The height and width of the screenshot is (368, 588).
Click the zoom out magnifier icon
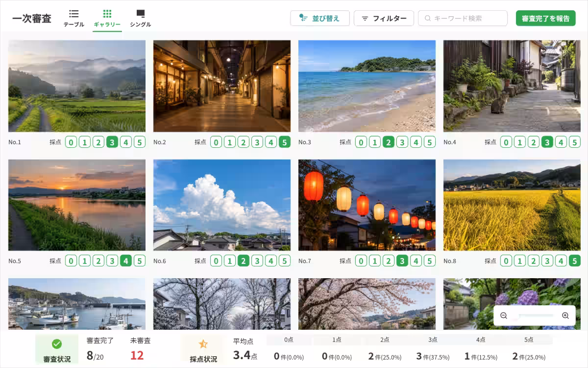pos(504,315)
